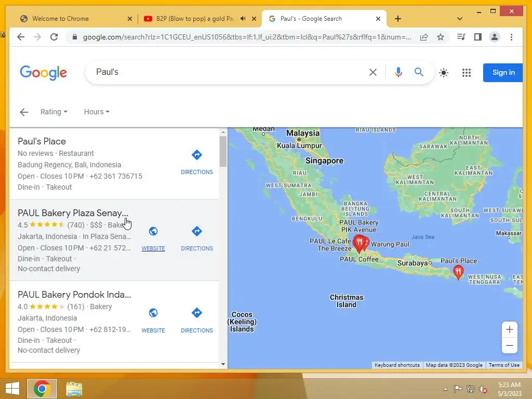Mute the YouTube tab audio icon
The height and width of the screenshot is (399, 532).
[x=243, y=19]
